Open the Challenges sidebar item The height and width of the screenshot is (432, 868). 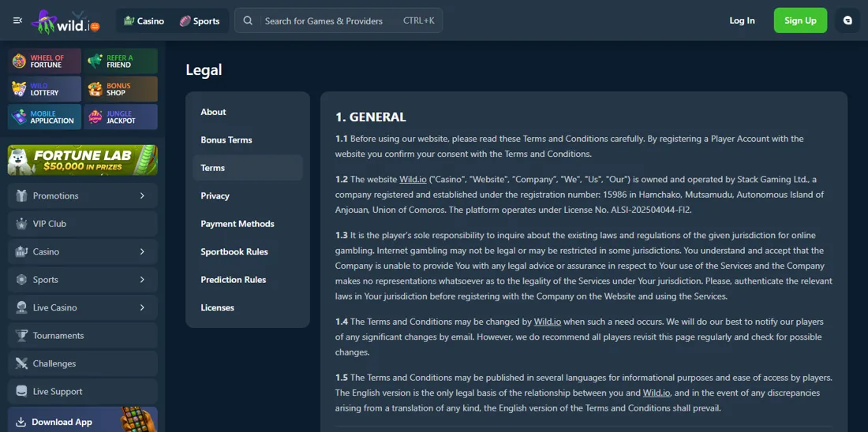pyautogui.click(x=83, y=363)
